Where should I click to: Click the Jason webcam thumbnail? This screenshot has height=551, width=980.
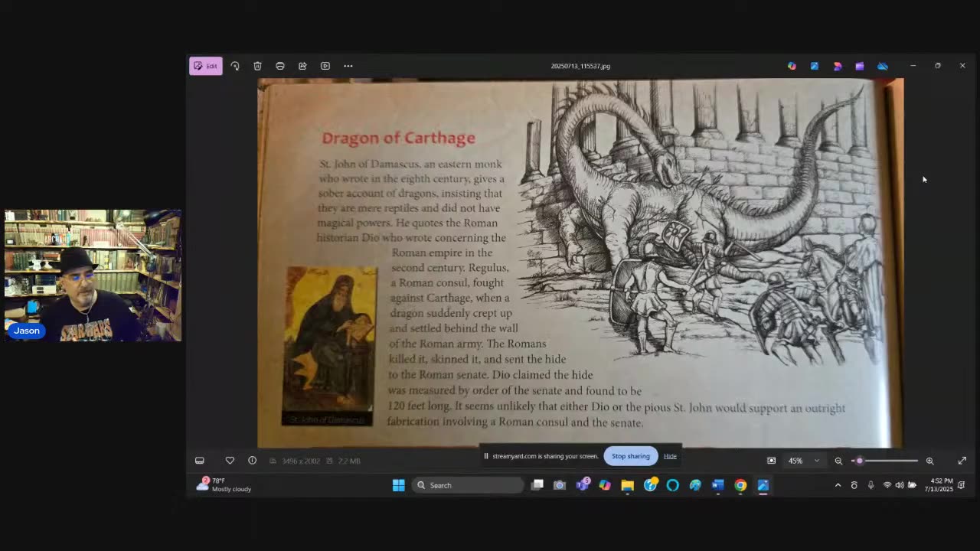[93, 275]
